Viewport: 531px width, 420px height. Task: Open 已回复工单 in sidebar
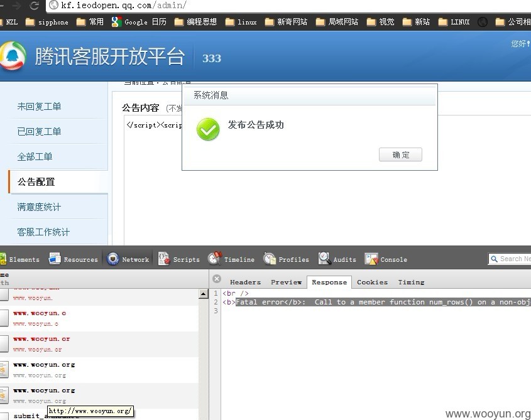[x=40, y=132]
